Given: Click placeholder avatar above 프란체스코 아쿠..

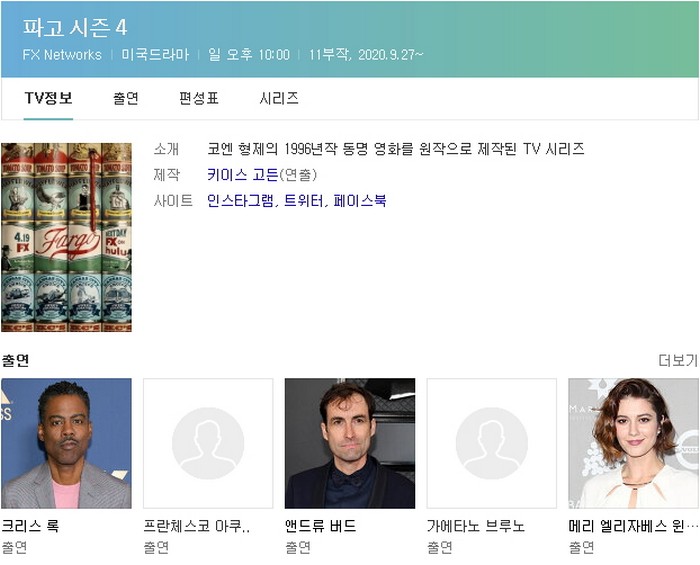Looking at the screenshot, I should tap(208, 443).
